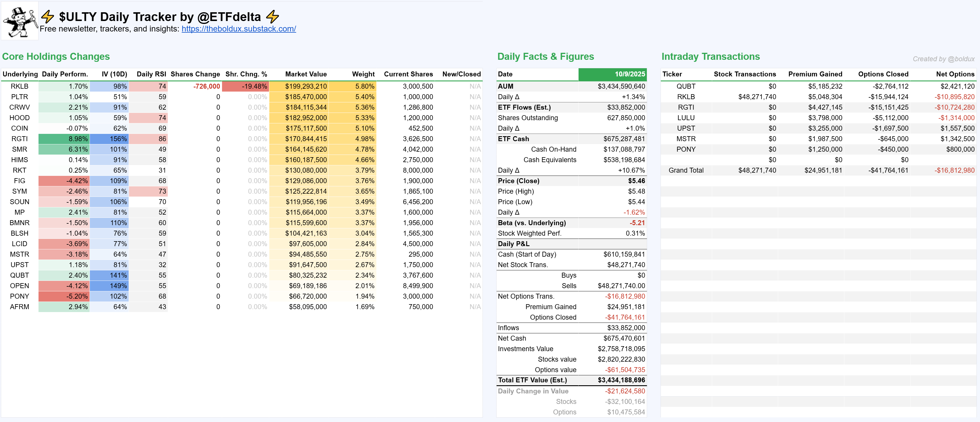Select the RKLB -726,000 shares change cell

click(206, 86)
